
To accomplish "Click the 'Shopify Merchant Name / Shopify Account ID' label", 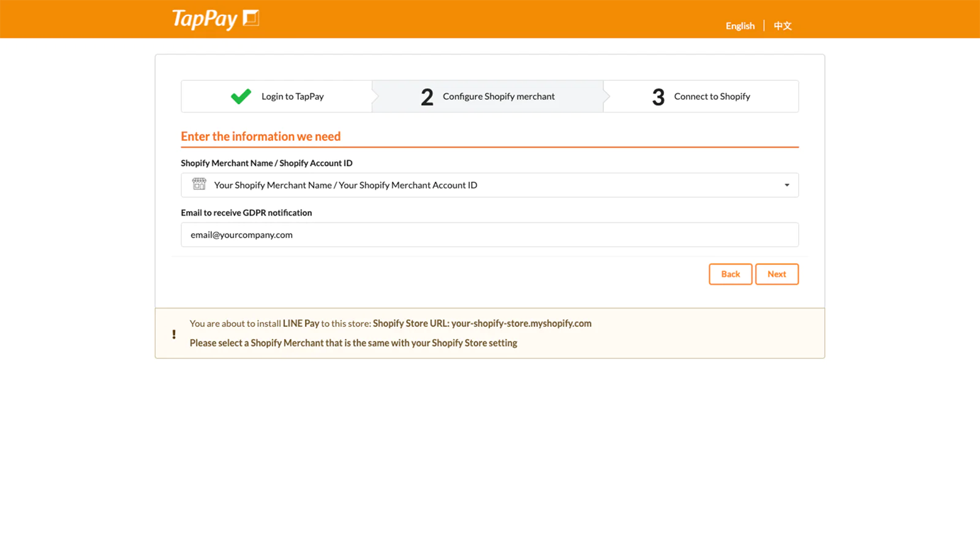I will point(266,163).
